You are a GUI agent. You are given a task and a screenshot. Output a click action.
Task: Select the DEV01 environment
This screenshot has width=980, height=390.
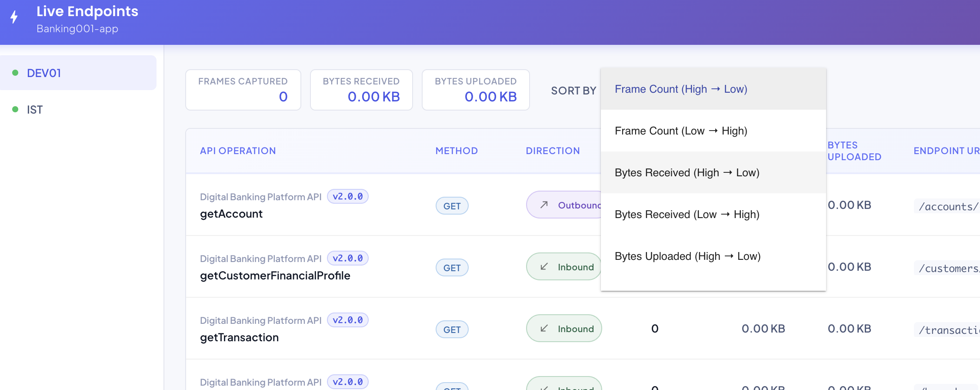78,73
